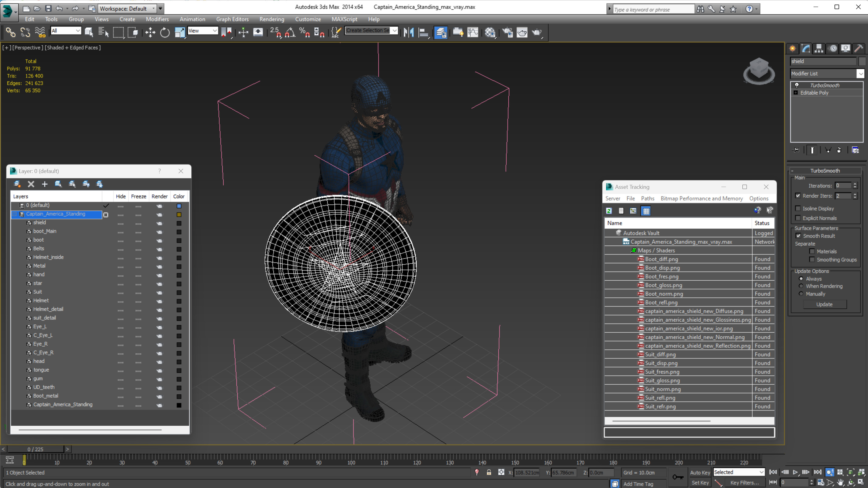This screenshot has width=868, height=488.
Task: Open the Align tool
Action: tap(423, 32)
